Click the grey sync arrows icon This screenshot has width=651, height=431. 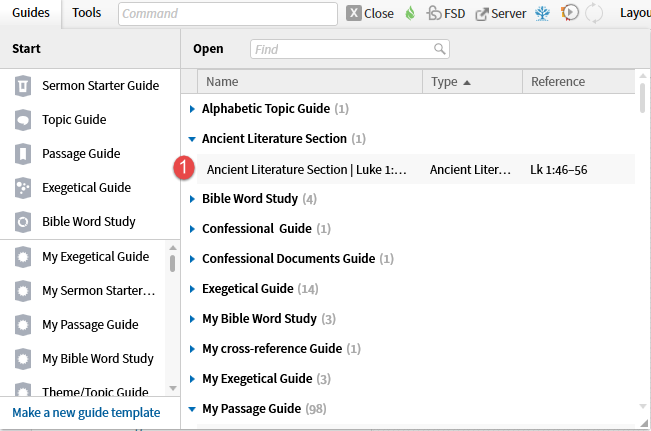(x=594, y=13)
